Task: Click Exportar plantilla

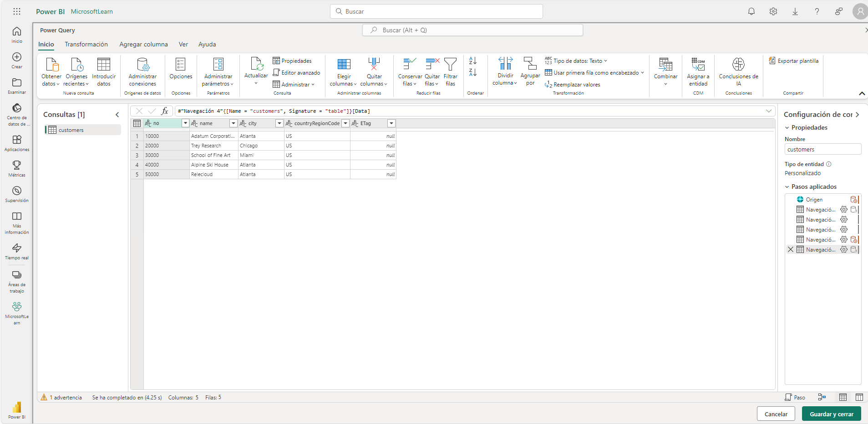Action: 793,61
